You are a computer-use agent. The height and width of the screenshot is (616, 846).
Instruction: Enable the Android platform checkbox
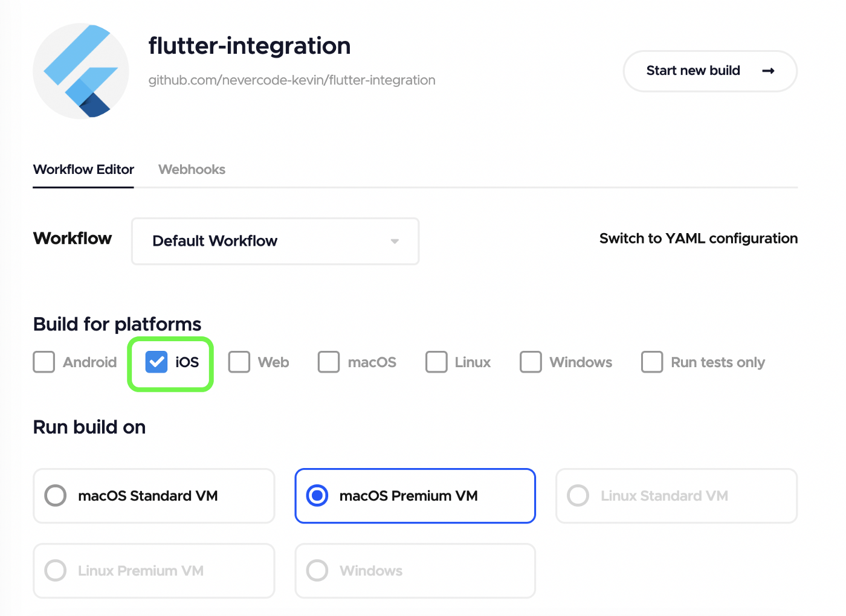[44, 362]
